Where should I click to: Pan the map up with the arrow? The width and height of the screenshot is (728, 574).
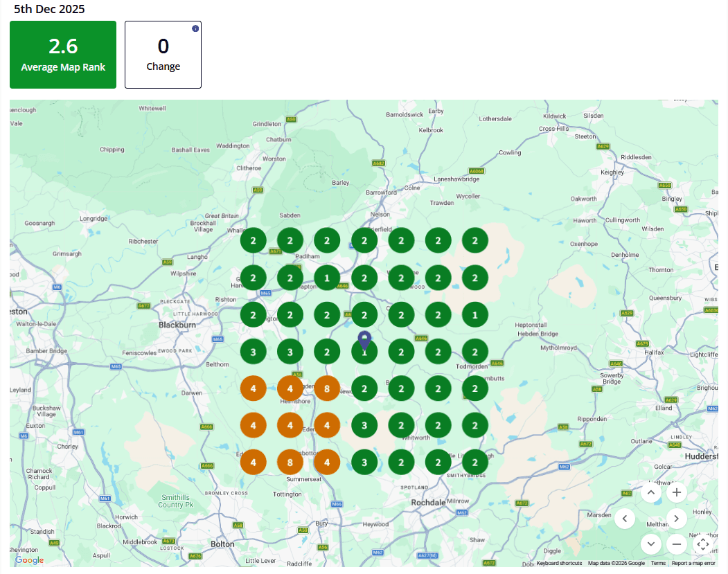pyautogui.click(x=650, y=493)
